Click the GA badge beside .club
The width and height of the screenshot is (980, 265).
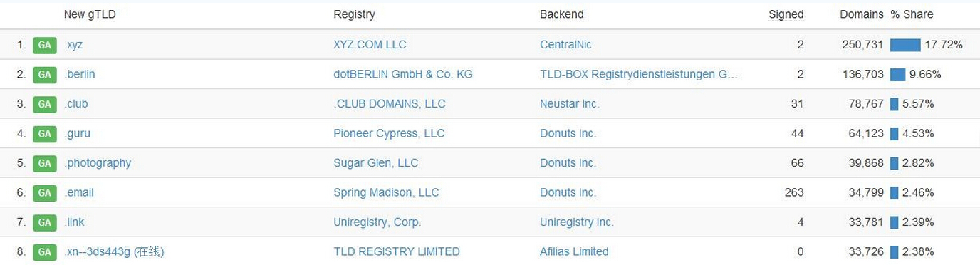click(45, 104)
